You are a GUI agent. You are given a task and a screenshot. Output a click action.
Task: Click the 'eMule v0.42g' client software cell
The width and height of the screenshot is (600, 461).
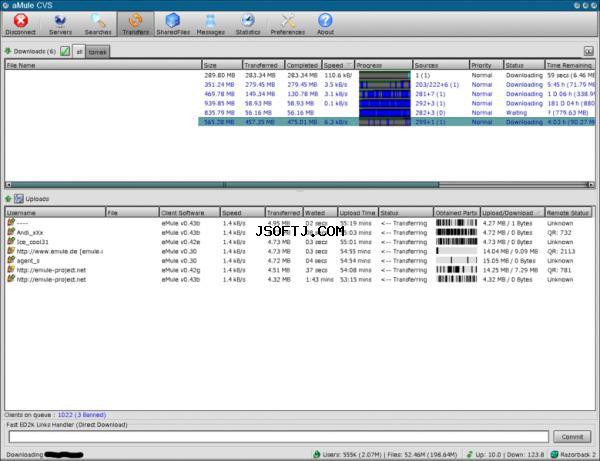point(181,270)
